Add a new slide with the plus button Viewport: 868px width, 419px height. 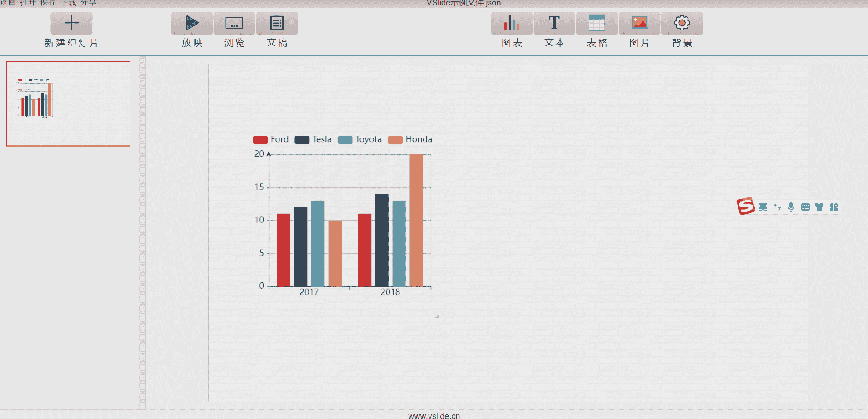click(x=71, y=23)
